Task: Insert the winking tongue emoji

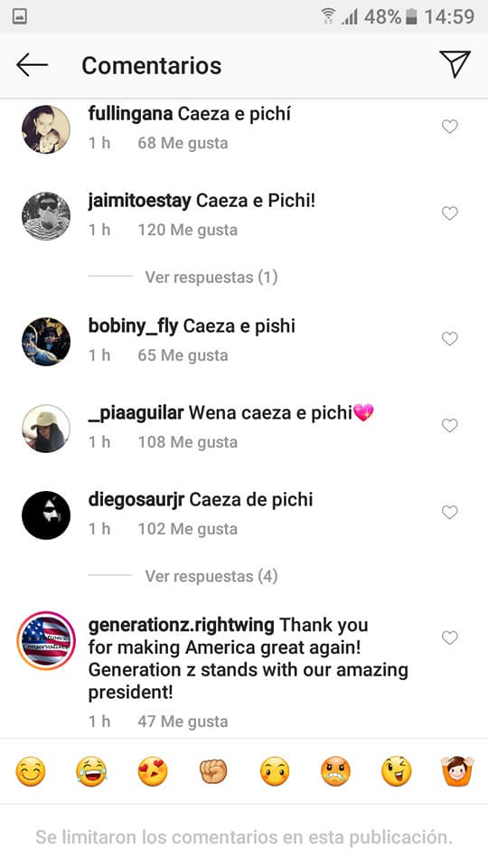Action: tap(397, 771)
